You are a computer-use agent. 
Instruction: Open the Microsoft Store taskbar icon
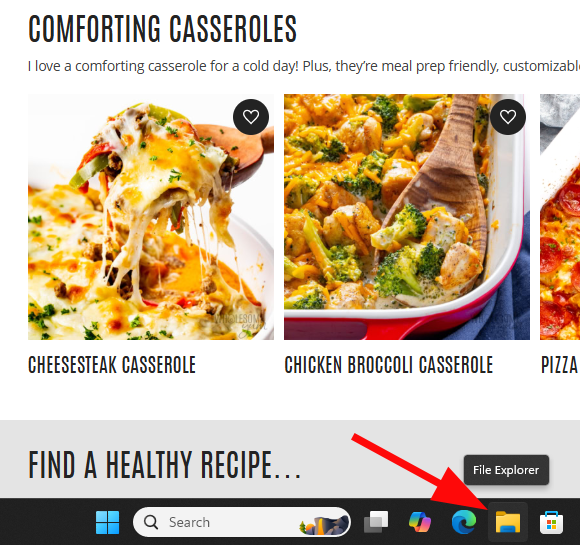pos(552,522)
